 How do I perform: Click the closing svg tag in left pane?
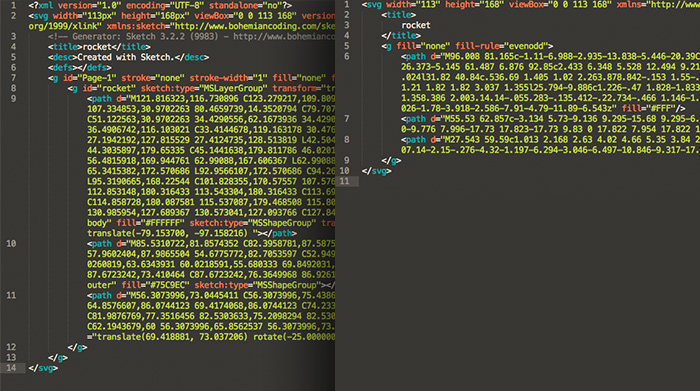(x=43, y=368)
